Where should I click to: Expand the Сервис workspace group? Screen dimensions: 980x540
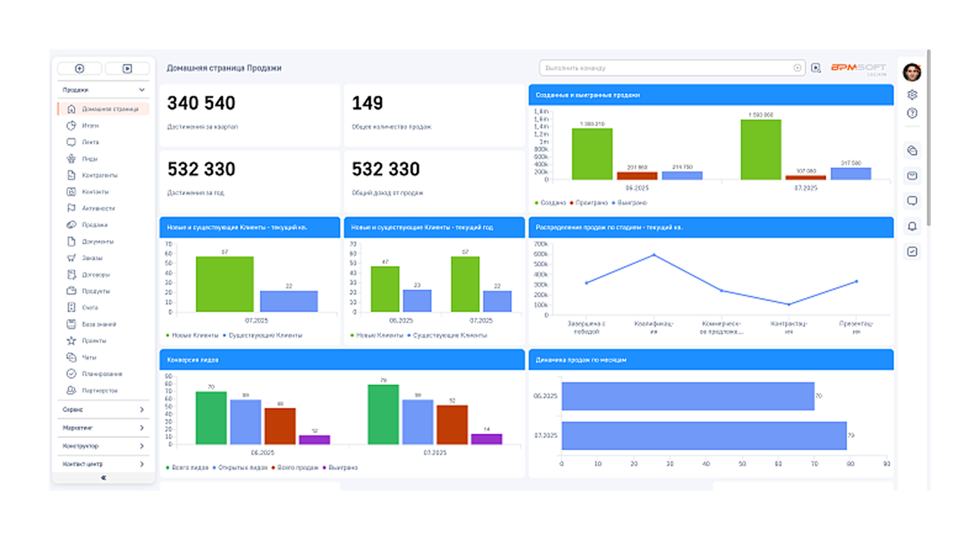click(104, 410)
